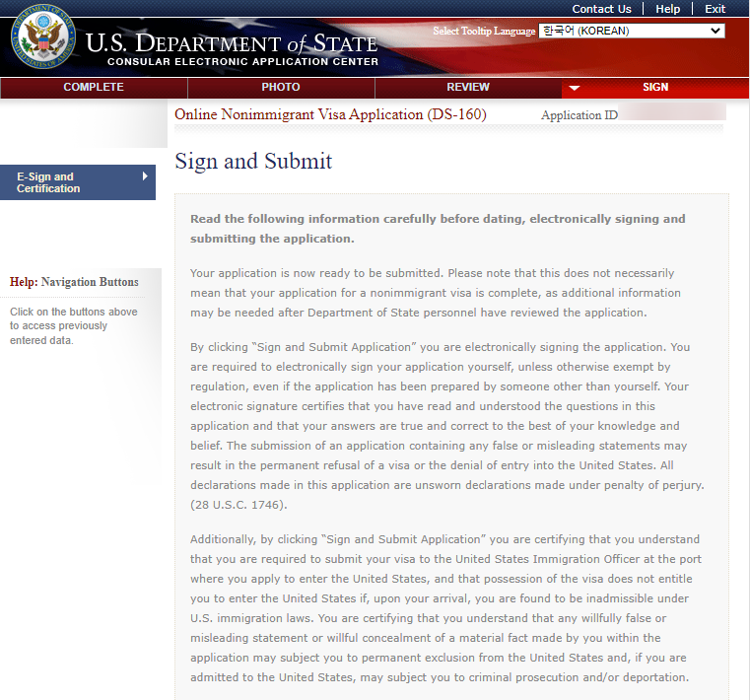This screenshot has width=750, height=700.
Task: Click the white arrow beside SIGN
Action: 575,88
